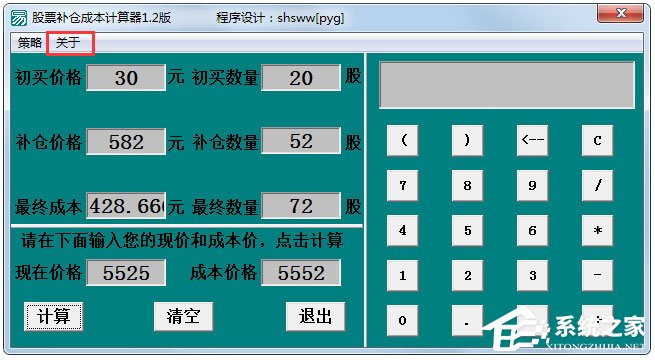
Task: Click the 清空 button to clear
Action: pyautogui.click(x=183, y=316)
